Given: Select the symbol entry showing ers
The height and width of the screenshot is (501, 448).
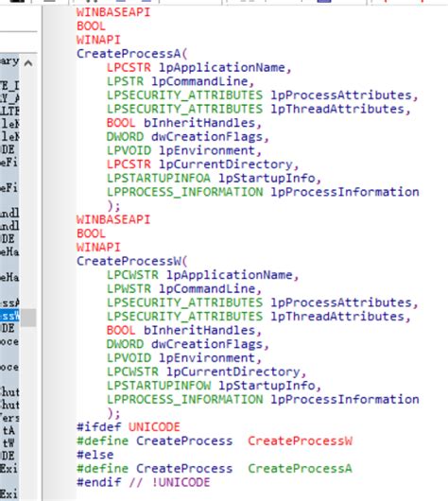Looking at the screenshot, I should [9, 418].
